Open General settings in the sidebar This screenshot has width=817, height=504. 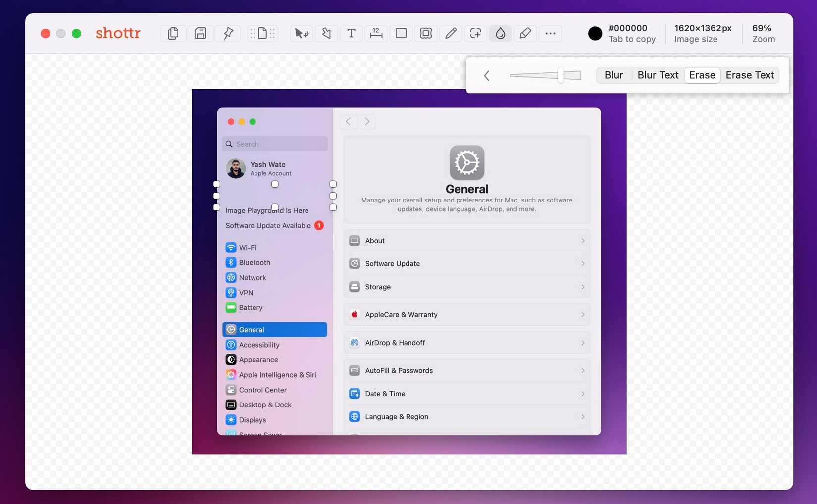pos(274,329)
